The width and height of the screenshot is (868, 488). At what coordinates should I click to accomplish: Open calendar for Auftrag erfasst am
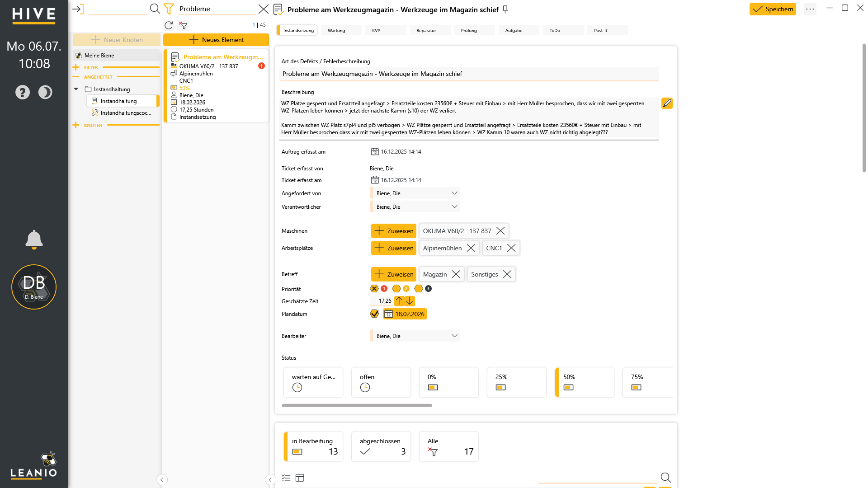(x=375, y=152)
